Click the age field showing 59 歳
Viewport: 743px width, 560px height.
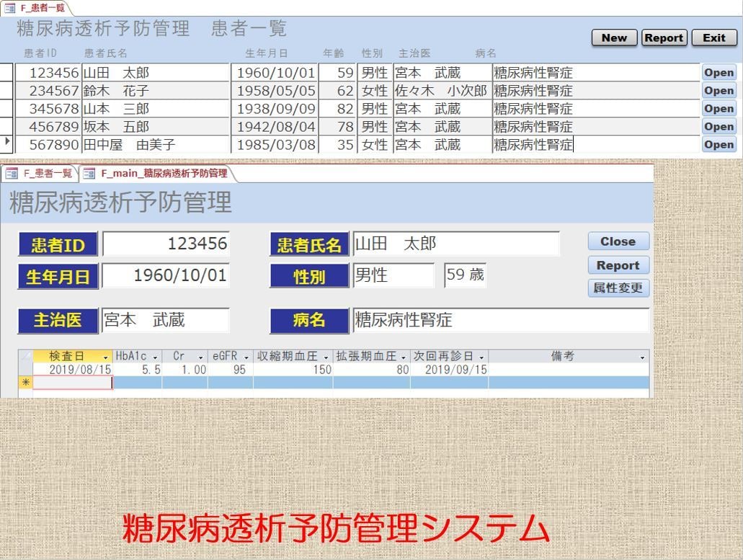[465, 275]
